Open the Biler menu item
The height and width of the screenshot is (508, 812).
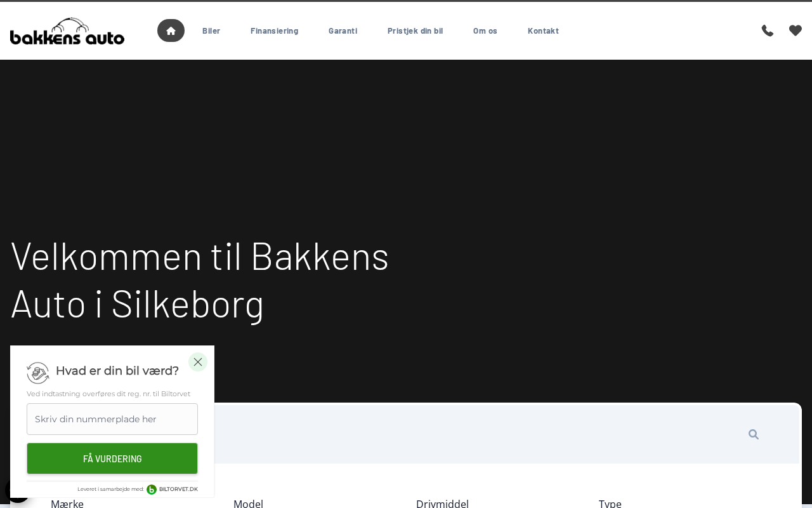[211, 30]
